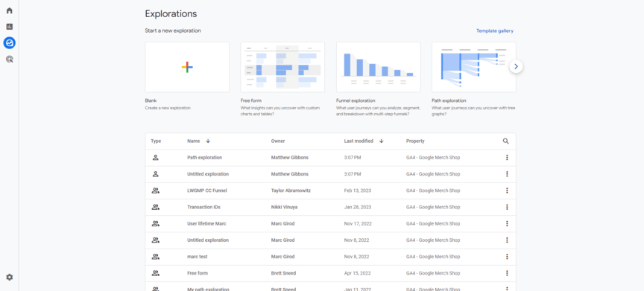Click the shared type icon of Free form row
This screenshot has height=291, width=644.
coord(155,273)
